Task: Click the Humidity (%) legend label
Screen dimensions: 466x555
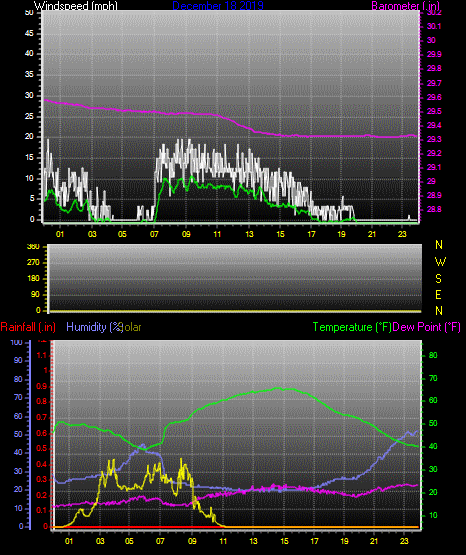Action: click(x=94, y=327)
